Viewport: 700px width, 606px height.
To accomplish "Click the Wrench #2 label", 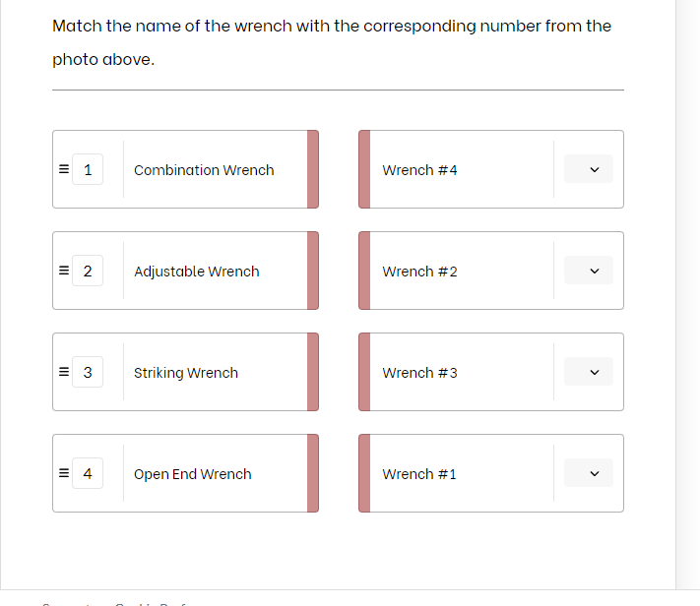I will 419,272.
